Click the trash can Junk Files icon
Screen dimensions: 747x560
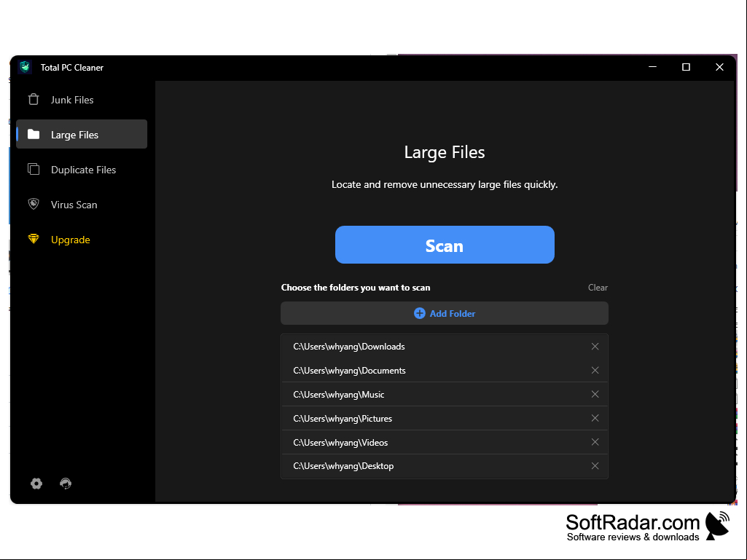(34, 100)
